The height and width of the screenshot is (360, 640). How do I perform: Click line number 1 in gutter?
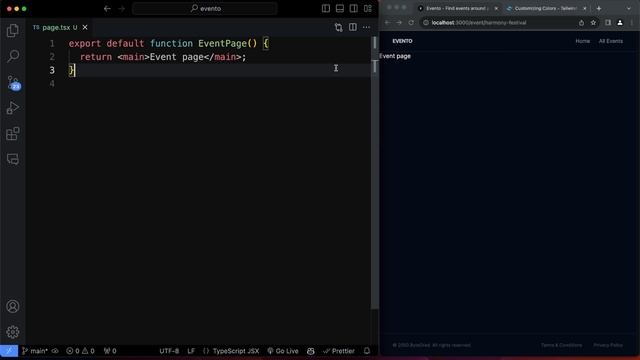[x=52, y=43]
